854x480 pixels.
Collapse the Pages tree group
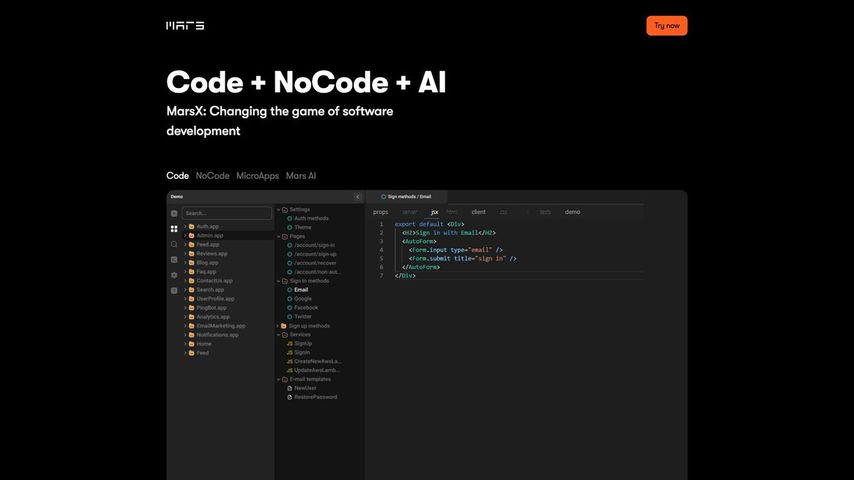tap(278, 236)
